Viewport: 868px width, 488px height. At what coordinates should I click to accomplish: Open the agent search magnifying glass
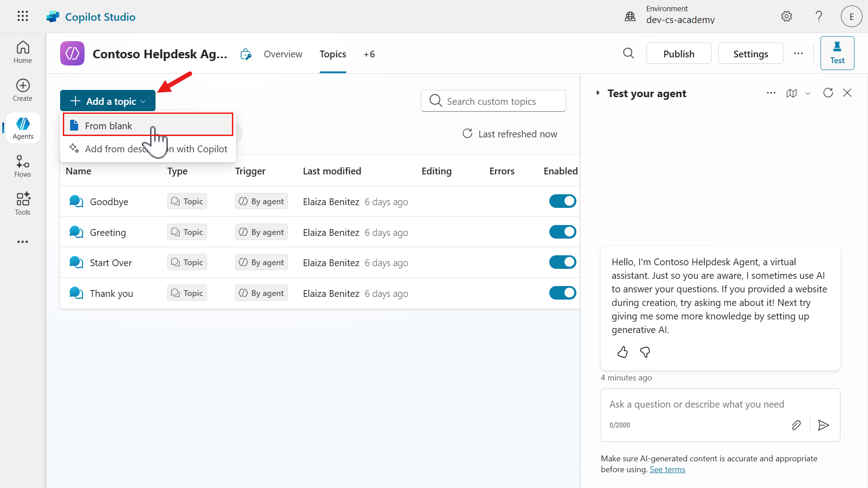coord(628,53)
